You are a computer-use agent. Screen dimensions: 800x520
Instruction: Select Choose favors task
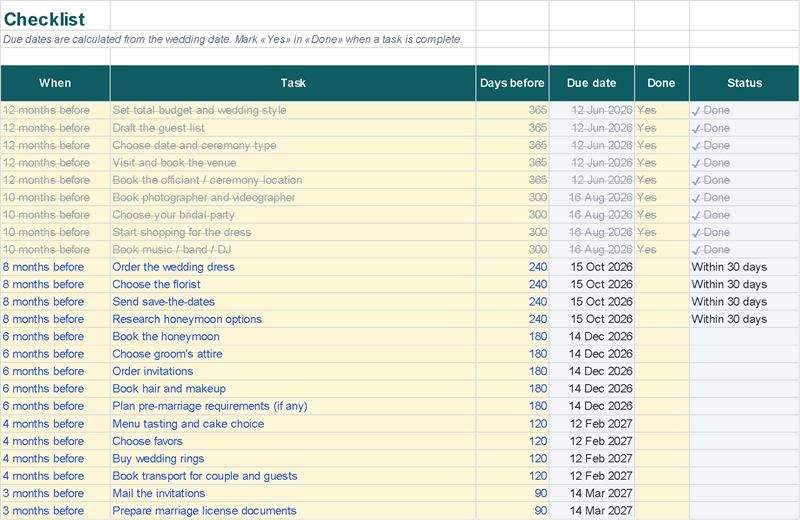293,441
